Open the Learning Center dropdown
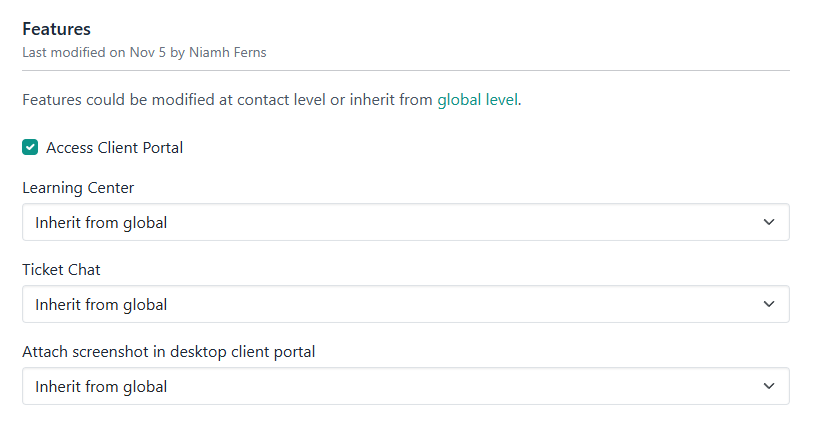This screenshot has width=829, height=431. (405, 222)
